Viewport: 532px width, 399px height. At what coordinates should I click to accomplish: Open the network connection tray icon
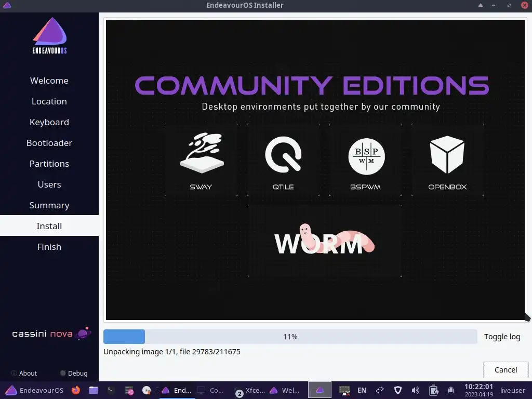click(x=380, y=390)
